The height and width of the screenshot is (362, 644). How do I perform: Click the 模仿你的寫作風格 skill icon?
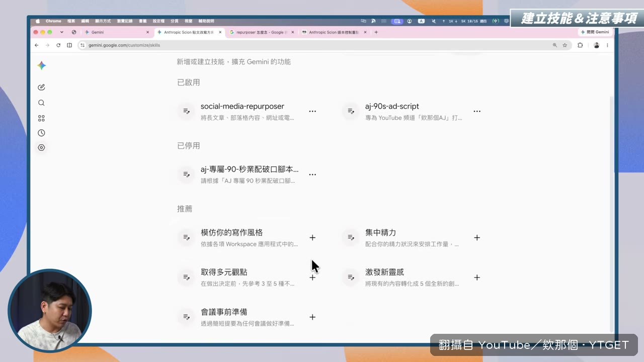pyautogui.click(x=186, y=237)
